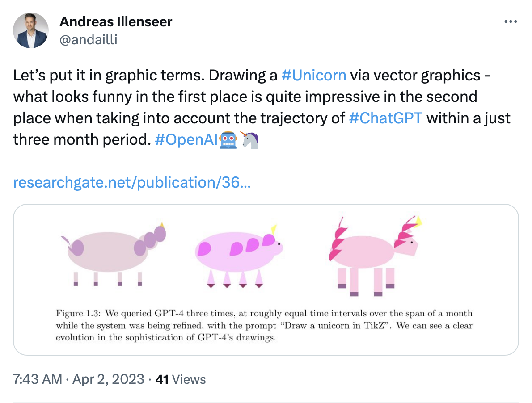Image resolution: width=532 pixels, height=403 pixels.
Task: Click the 7:43 AM timestamp
Action: [38, 380]
